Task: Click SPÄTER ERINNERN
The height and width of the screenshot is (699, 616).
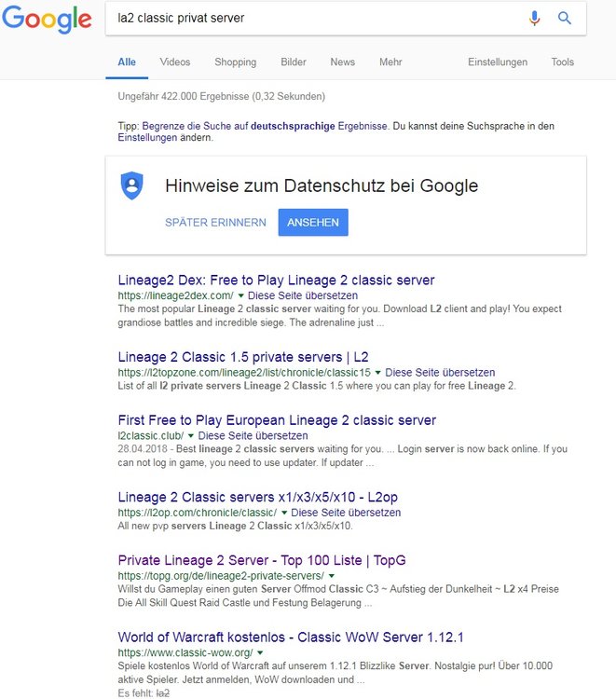Action: [x=215, y=223]
